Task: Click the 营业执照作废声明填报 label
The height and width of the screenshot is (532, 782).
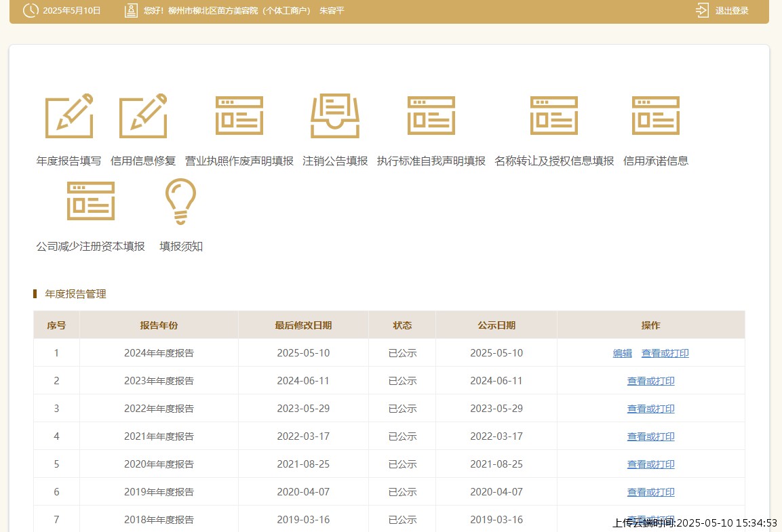Action: click(x=239, y=161)
